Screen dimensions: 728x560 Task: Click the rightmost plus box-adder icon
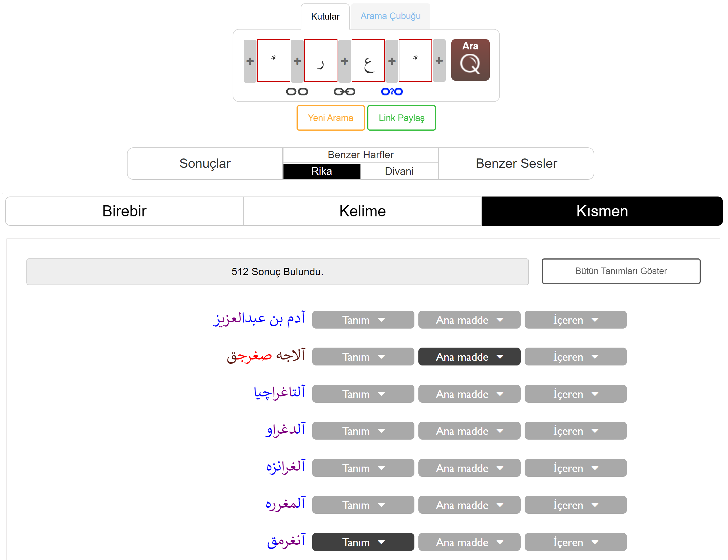pyautogui.click(x=439, y=61)
